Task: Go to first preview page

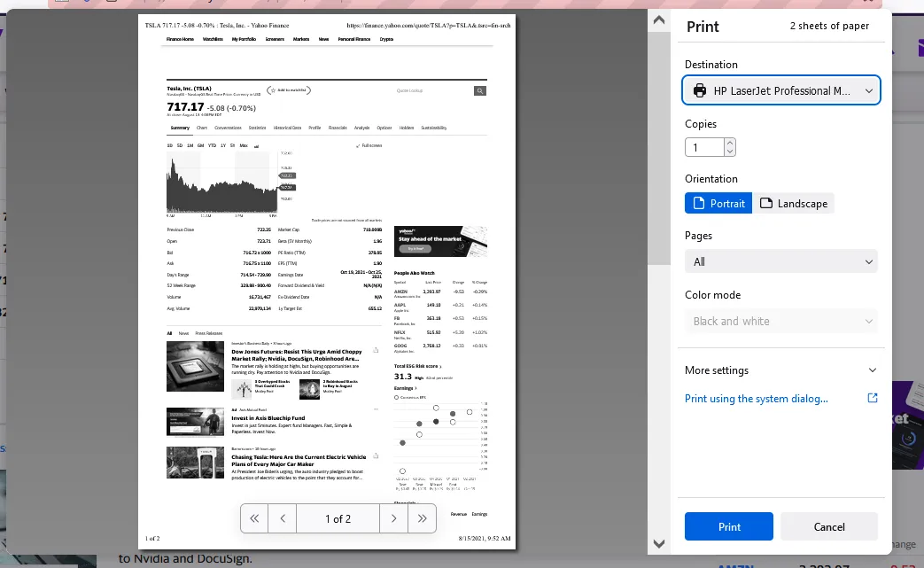Action: pos(254,518)
